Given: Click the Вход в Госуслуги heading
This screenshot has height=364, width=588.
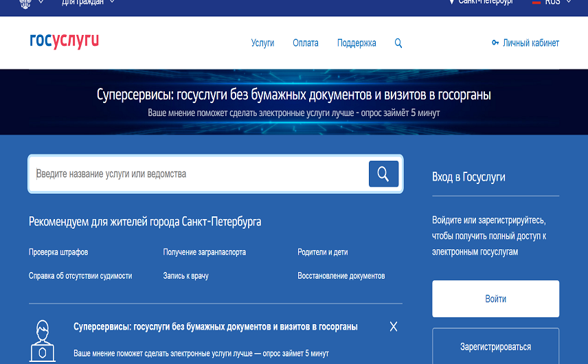Looking at the screenshot, I should (468, 177).
